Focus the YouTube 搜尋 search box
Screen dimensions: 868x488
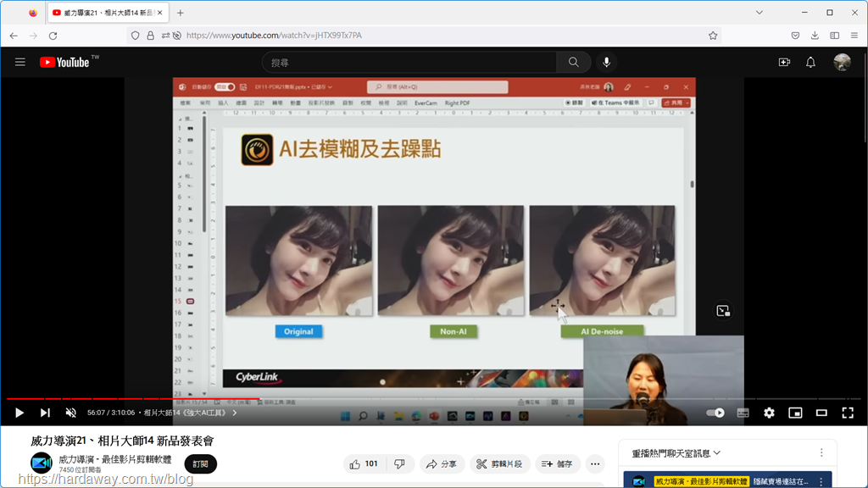(x=409, y=63)
